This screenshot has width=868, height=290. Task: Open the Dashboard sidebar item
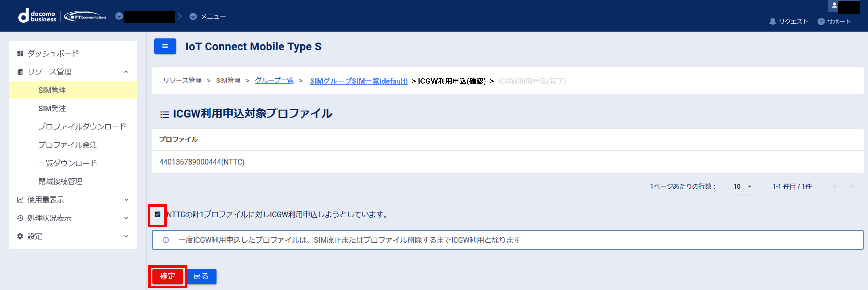[52, 54]
